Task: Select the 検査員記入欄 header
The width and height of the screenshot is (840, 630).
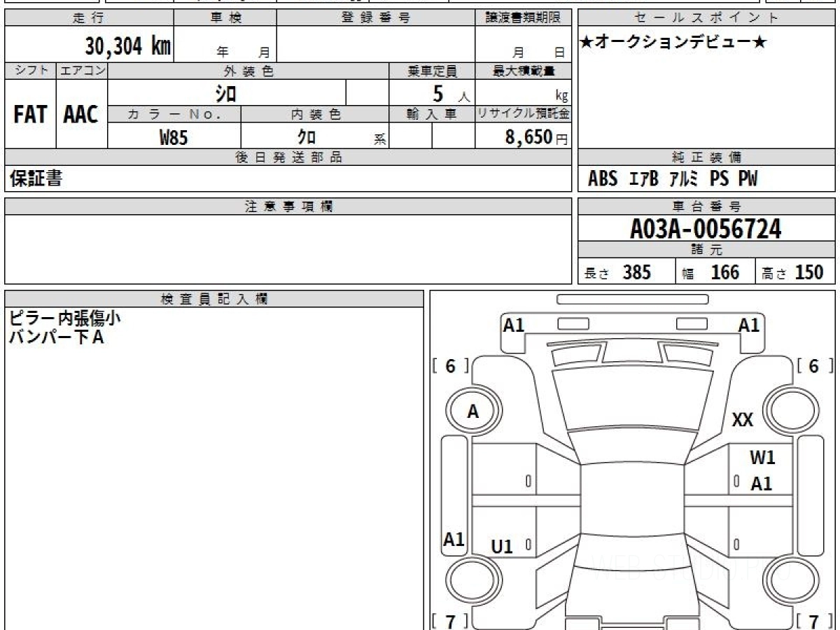Action: (x=214, y=299)
